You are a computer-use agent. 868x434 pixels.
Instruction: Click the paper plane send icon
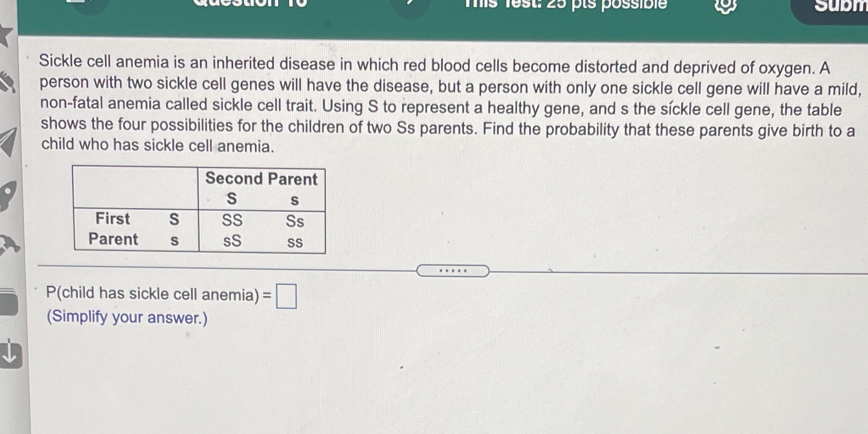pyautogui.click(x=7, y=139)
